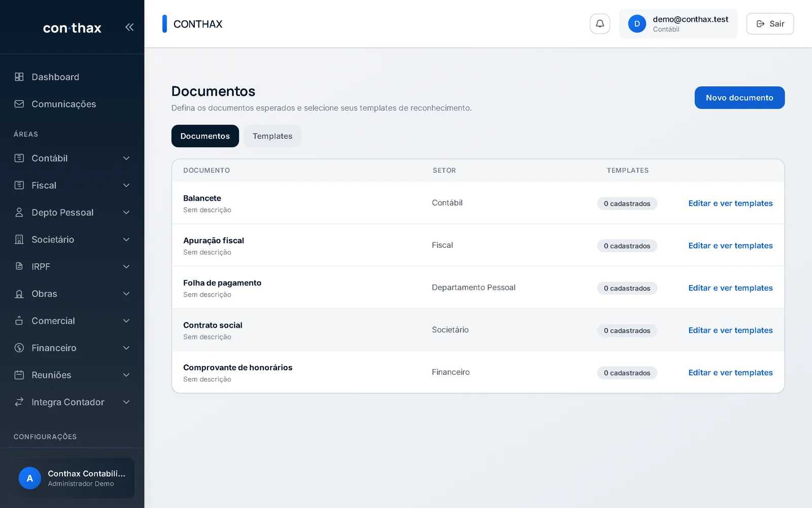Click the Contrato social document name
The image size is (812, 508).
[213, 325]
